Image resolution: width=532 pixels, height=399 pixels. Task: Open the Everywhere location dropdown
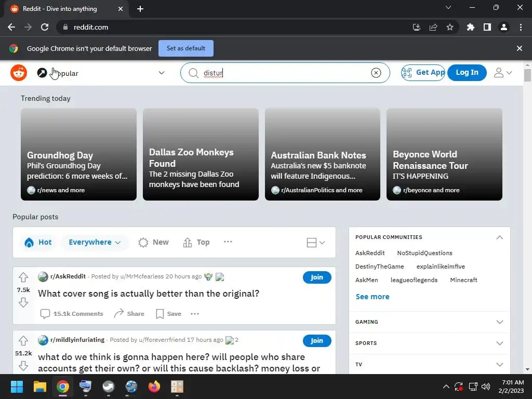(95, 242)
